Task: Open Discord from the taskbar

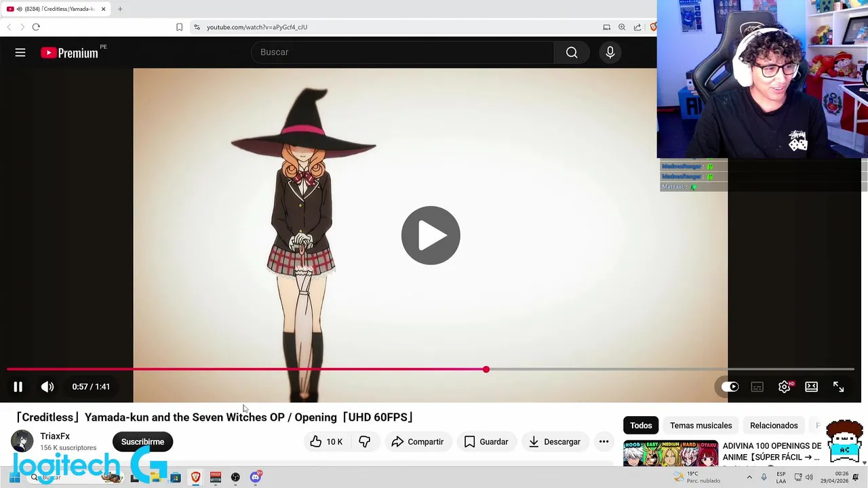Action: [256, 477]
